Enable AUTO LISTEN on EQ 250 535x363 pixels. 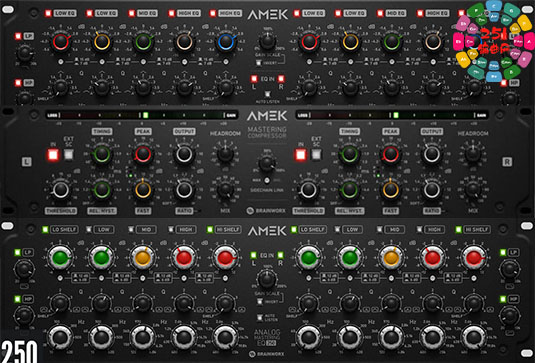(x=260, y=318)
